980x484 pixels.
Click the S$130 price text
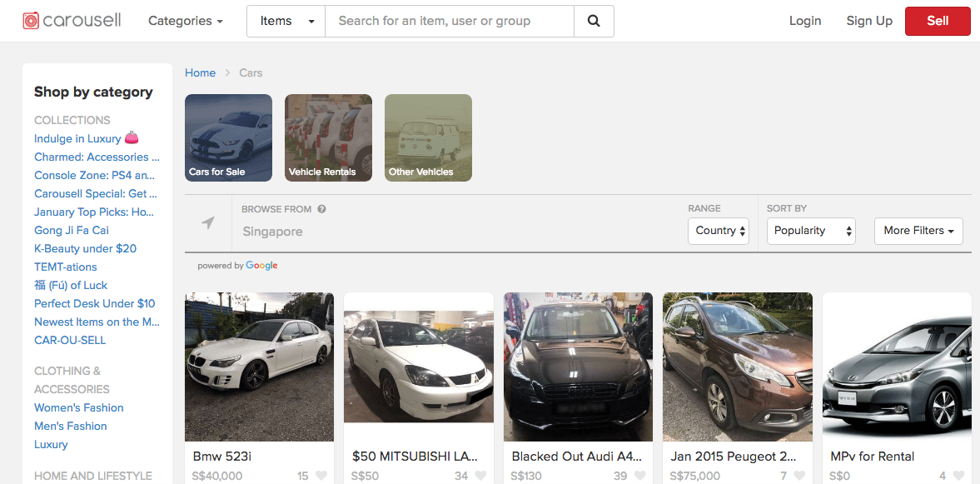coord(526,476)
